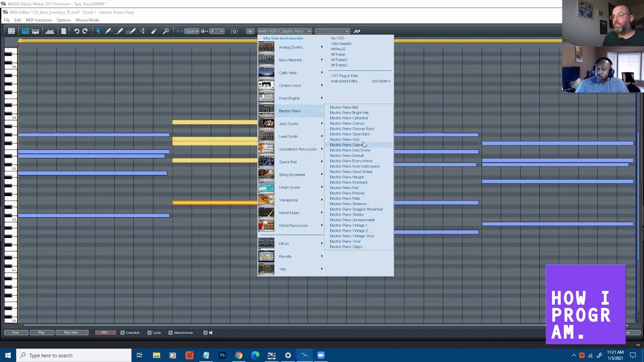The image size is (644, 362).
Task: Open the list view icon in toolbar
Action: click(11, 31)
